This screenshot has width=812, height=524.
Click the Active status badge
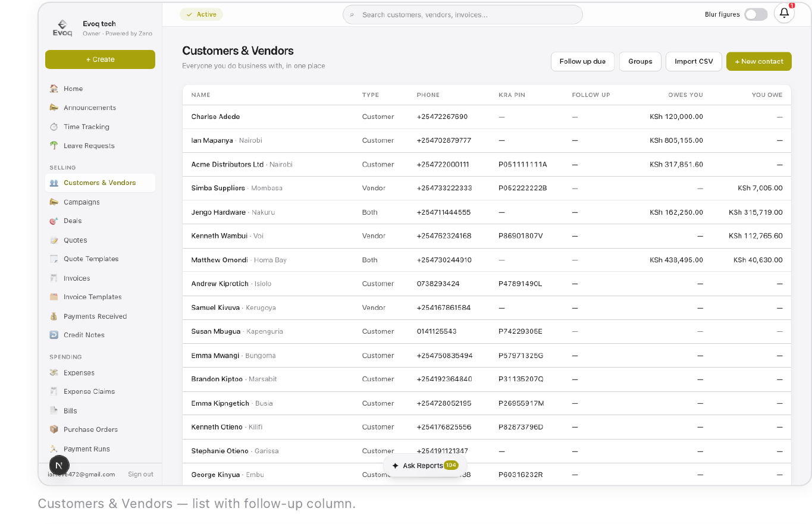pos(201,14)
